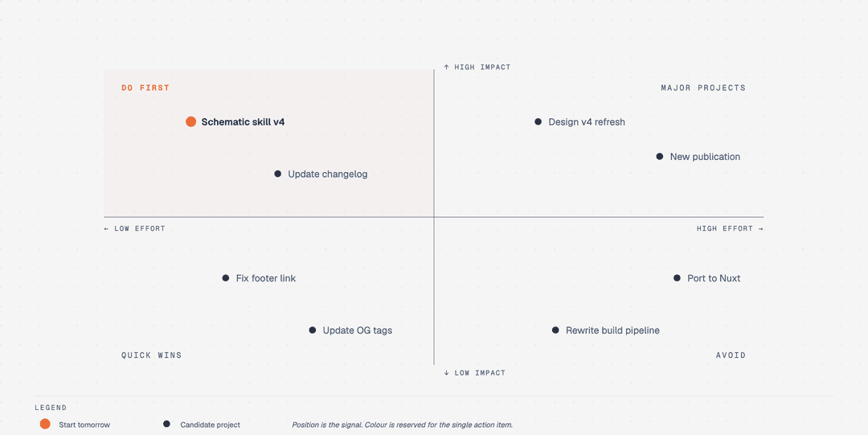Select the DO FIRST quadrant heading
868x435 pixels.
(x=145, y=88)
